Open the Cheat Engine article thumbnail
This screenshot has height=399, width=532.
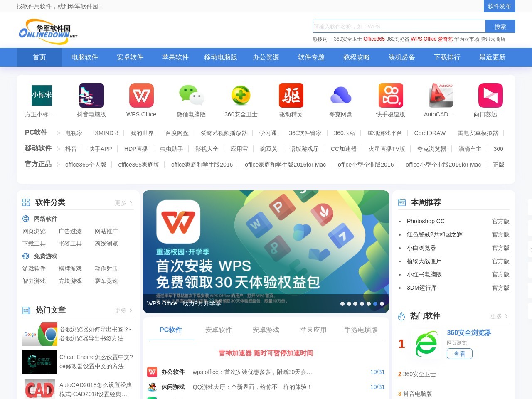click(x=40, y=362)
